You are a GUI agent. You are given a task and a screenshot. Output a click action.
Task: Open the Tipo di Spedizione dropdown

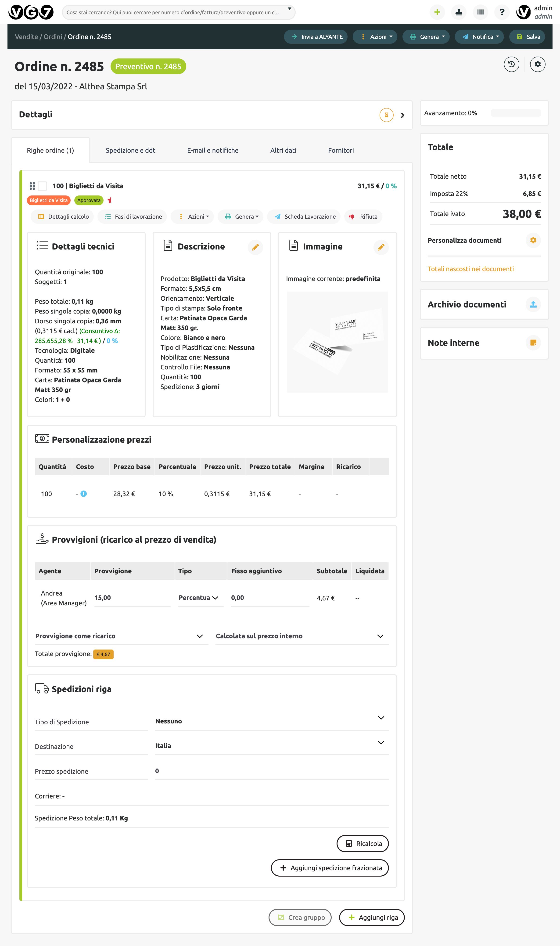[x=271, y=721]
